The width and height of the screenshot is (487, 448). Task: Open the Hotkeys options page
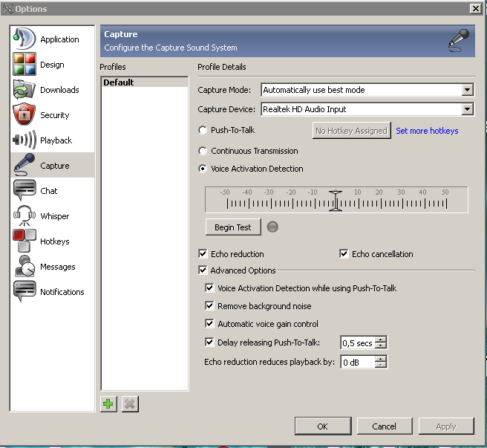coord(52,241)
